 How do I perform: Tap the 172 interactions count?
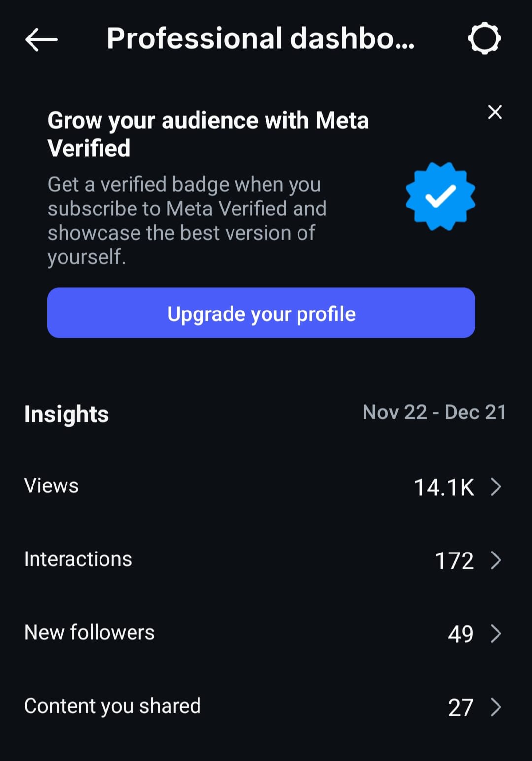click(x=454, y=561)
